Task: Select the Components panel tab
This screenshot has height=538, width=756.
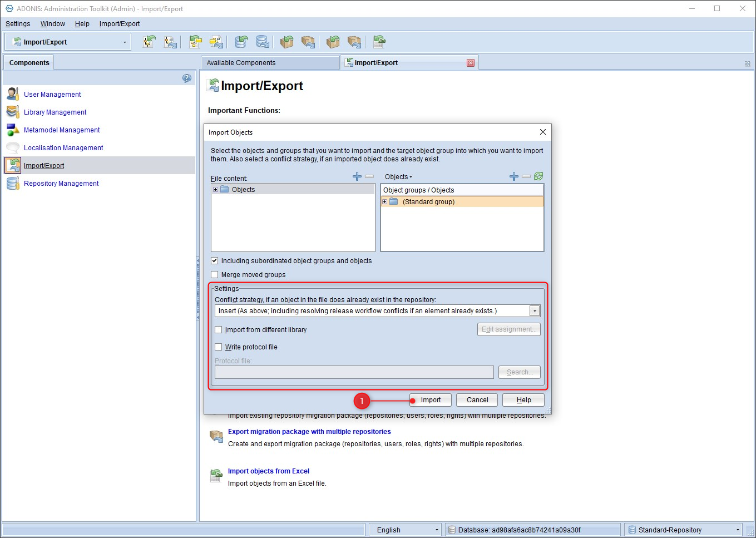Action: click(29, 63)
